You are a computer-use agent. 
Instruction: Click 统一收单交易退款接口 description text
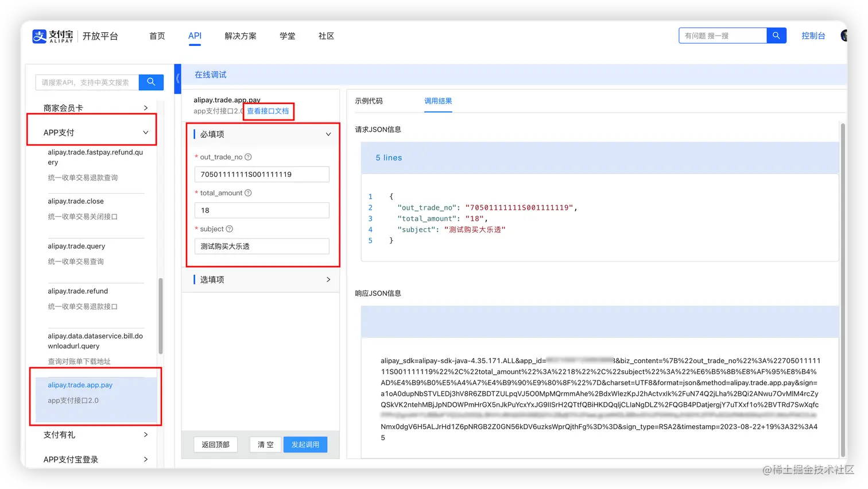pyautogui.click(x=83, y=307)
